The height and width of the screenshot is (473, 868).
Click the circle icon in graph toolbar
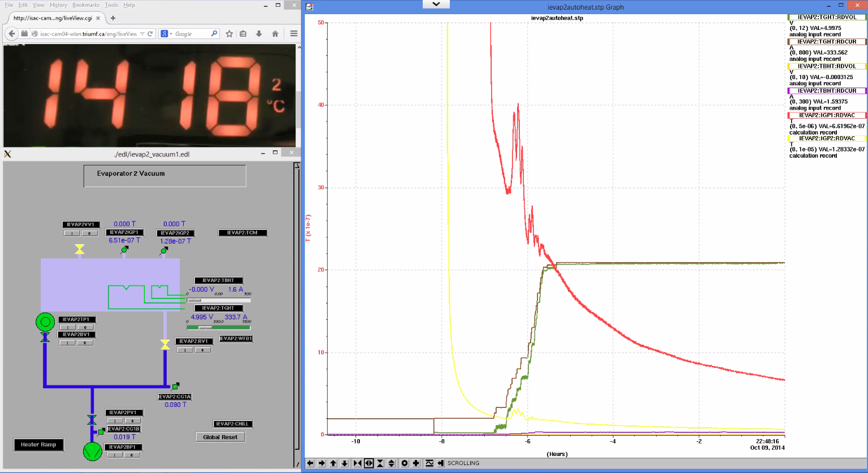click(x=405, y=463)
